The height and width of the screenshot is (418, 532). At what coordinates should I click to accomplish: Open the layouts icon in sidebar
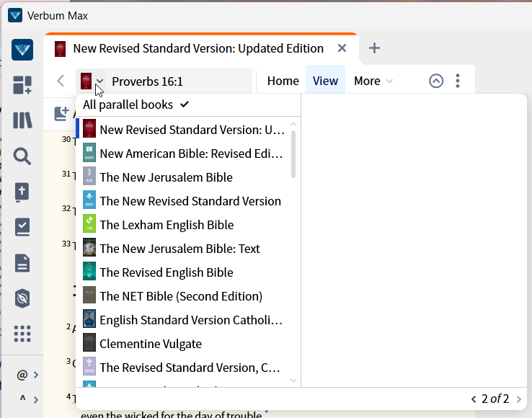click(x=22, y=85)
